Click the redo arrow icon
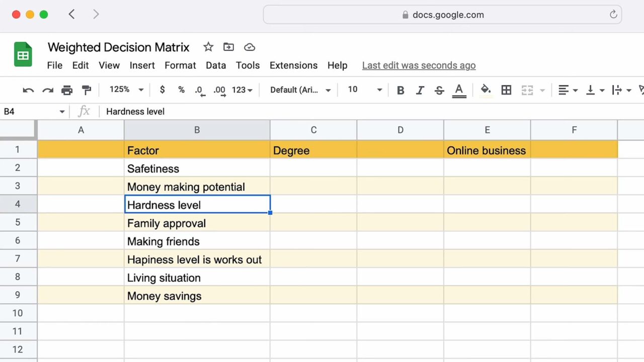 48,90
